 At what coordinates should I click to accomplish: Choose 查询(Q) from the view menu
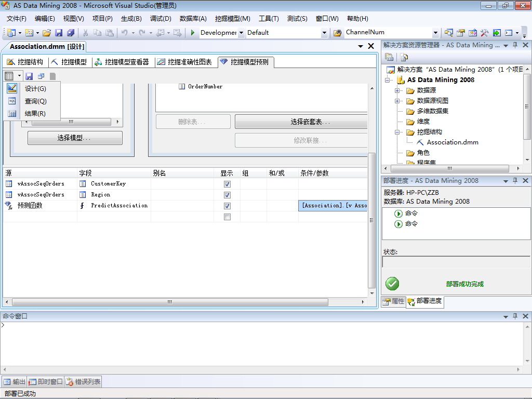35,101
